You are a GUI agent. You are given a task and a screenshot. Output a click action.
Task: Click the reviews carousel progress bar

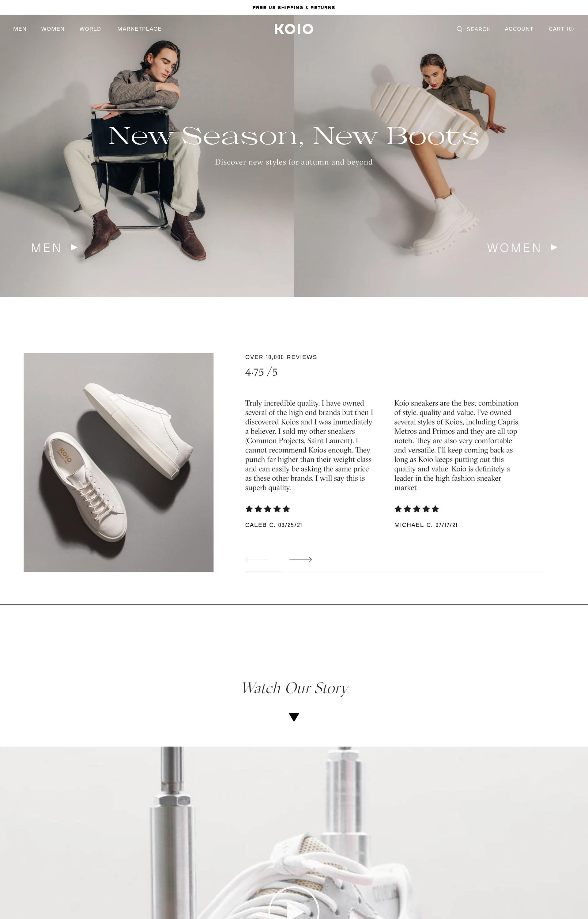coord(394,572)
